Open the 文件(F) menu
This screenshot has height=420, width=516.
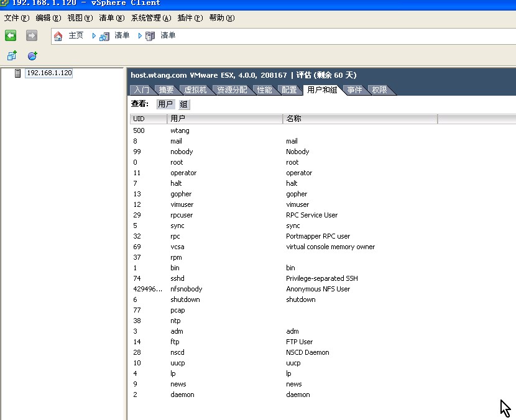[x=17, y=18]
